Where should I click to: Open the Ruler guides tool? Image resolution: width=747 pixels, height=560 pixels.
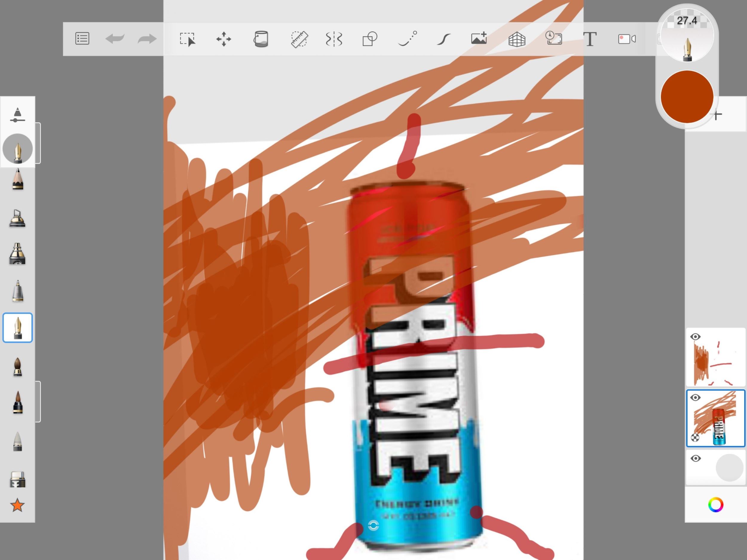pyautogui.click(x=299, y=39)
